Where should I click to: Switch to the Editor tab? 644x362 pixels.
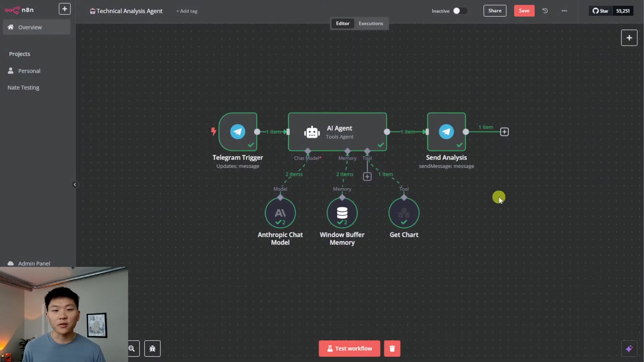343,23
